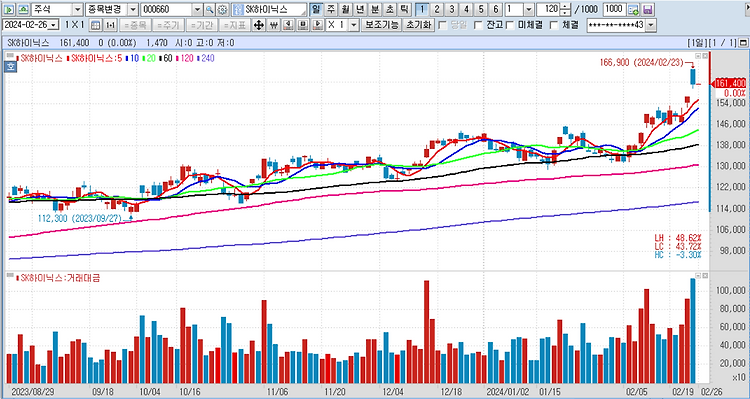Screen dimensions: 750x399
Task: Open the account number dropdown ending 43
Action: click(x=651, y=25)
